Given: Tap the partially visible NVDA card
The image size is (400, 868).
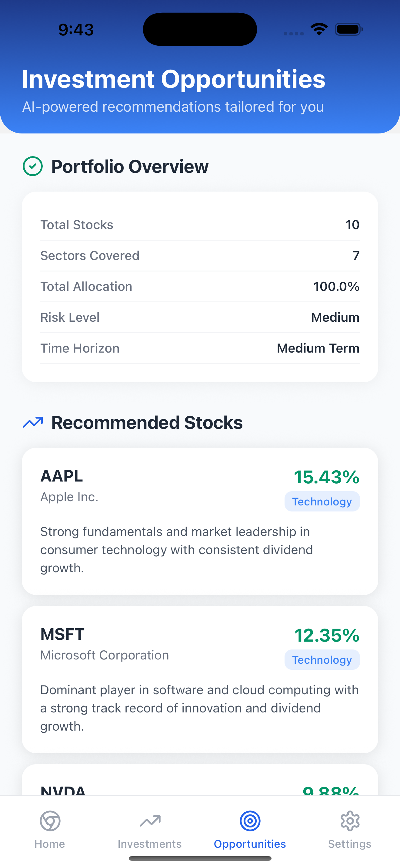Looking at the screenshot, I should [x=200, y=782].
